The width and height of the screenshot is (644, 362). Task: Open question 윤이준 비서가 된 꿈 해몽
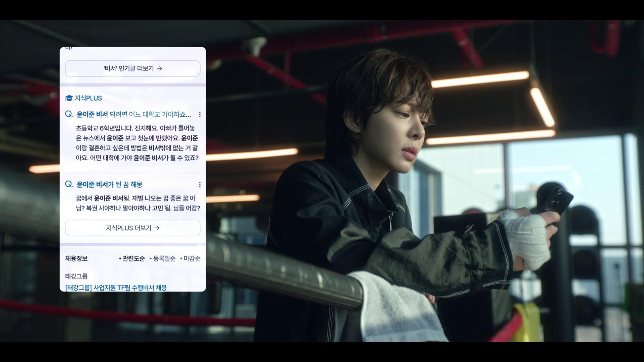[109, 184]
